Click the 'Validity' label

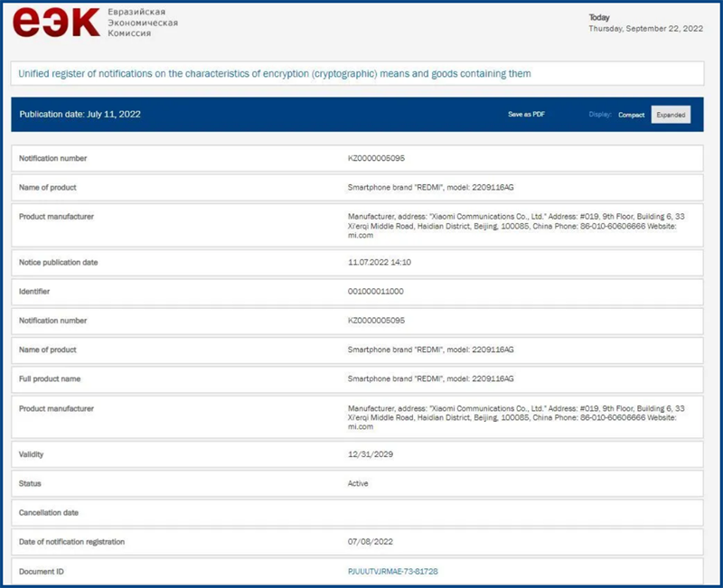31,454
